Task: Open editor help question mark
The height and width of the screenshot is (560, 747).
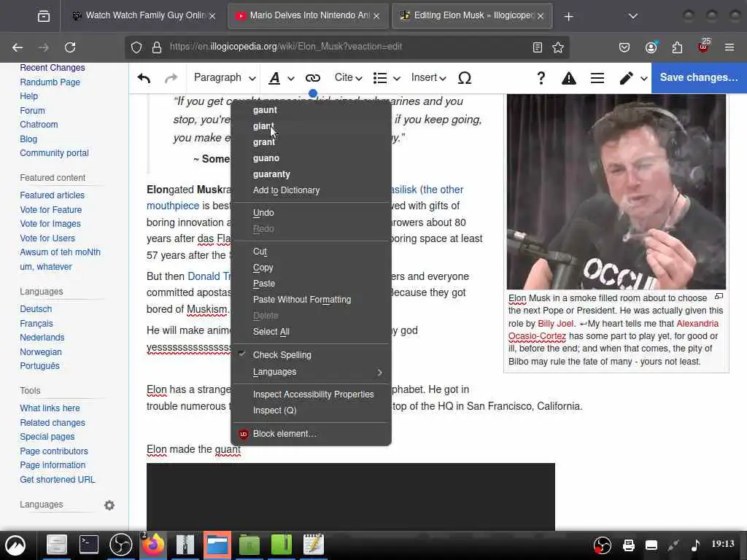Action: click(541, 78)
